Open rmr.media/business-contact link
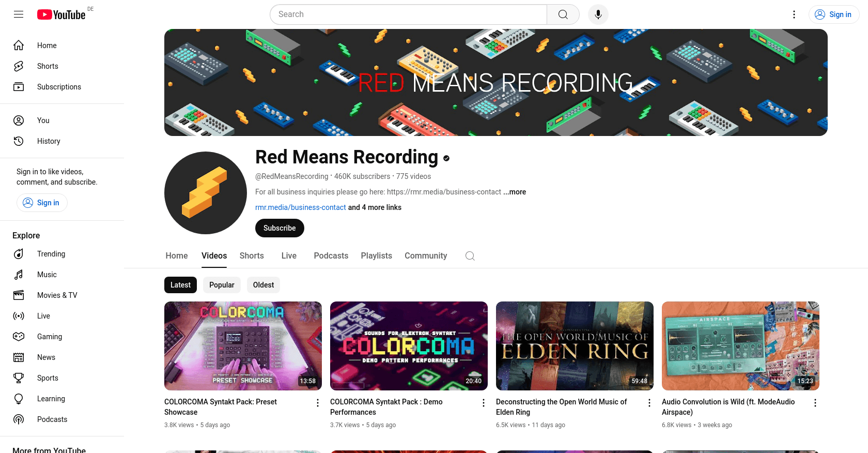 point(301,207)
